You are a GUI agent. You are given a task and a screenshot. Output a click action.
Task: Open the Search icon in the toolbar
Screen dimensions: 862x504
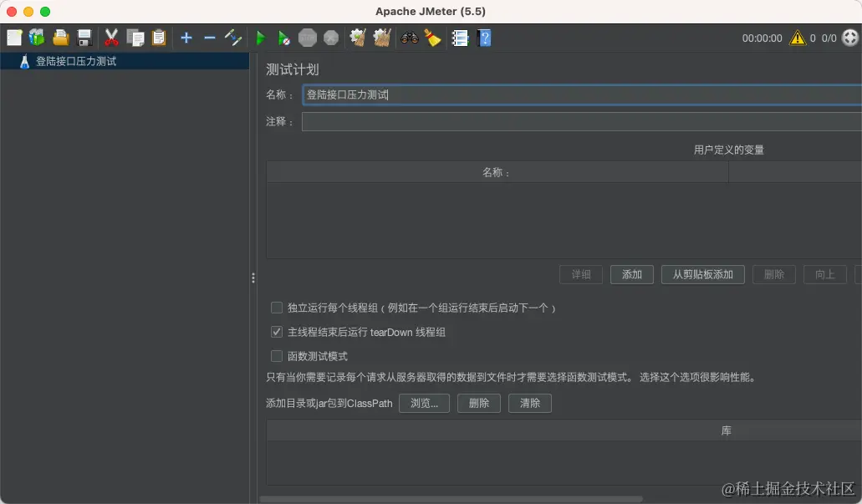[x=409, y=38]
